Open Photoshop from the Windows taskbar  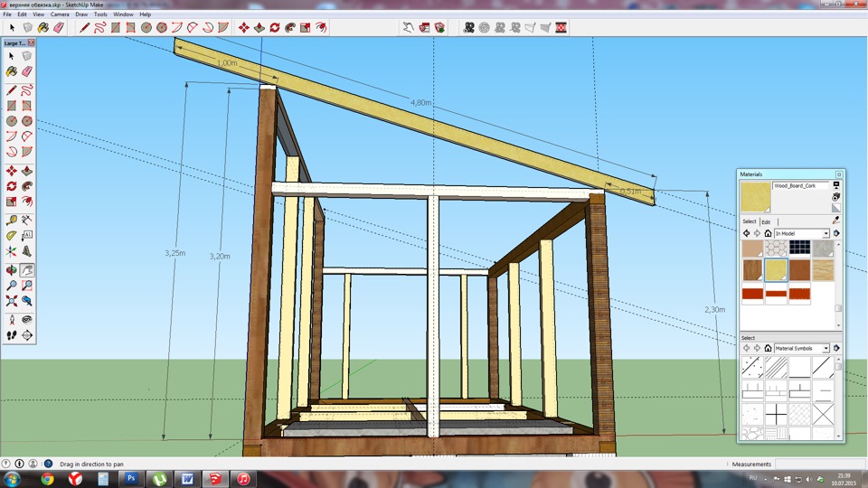(131, 477)
